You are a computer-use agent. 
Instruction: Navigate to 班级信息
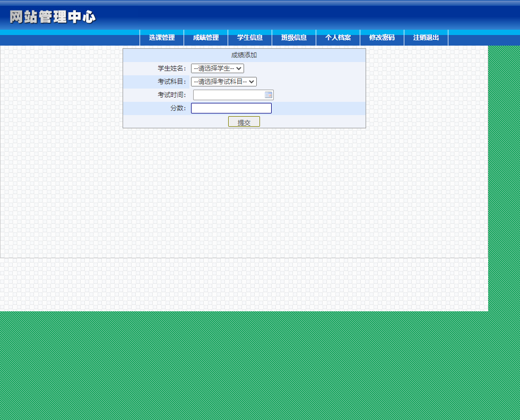[294, 38]
